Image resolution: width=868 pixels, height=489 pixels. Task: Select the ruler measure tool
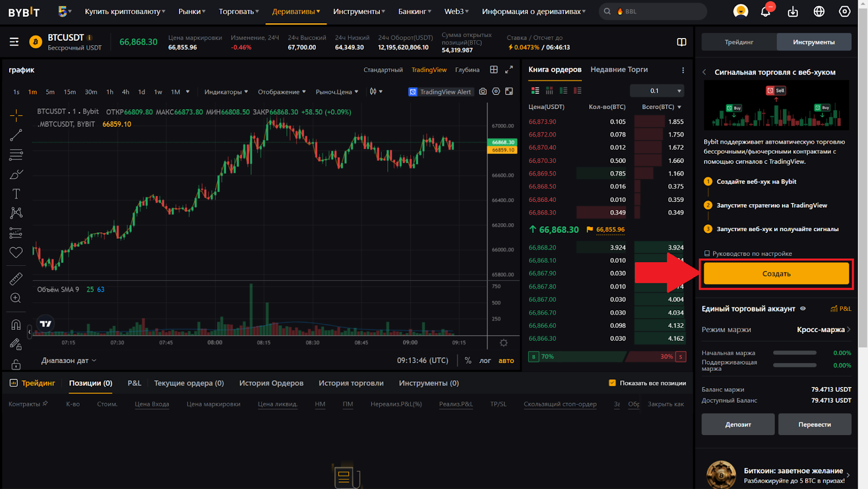point(16,278)
